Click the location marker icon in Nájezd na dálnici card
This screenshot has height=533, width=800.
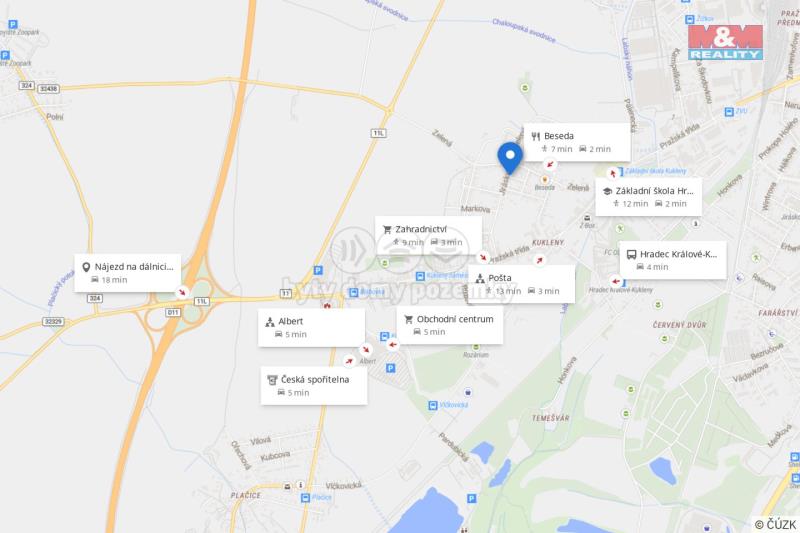click(86, 267)
